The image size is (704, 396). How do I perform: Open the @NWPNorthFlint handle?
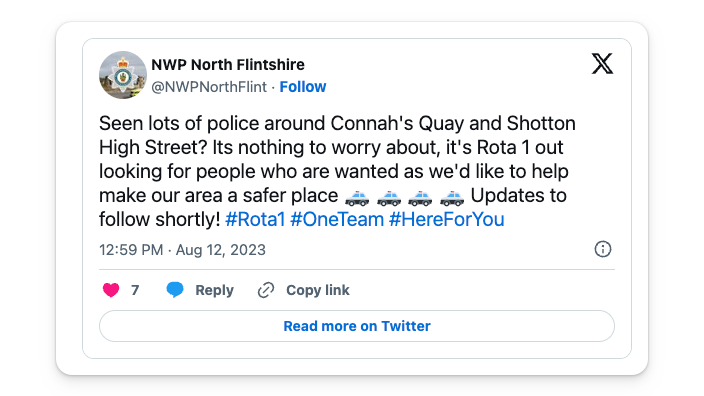point(209,87)
